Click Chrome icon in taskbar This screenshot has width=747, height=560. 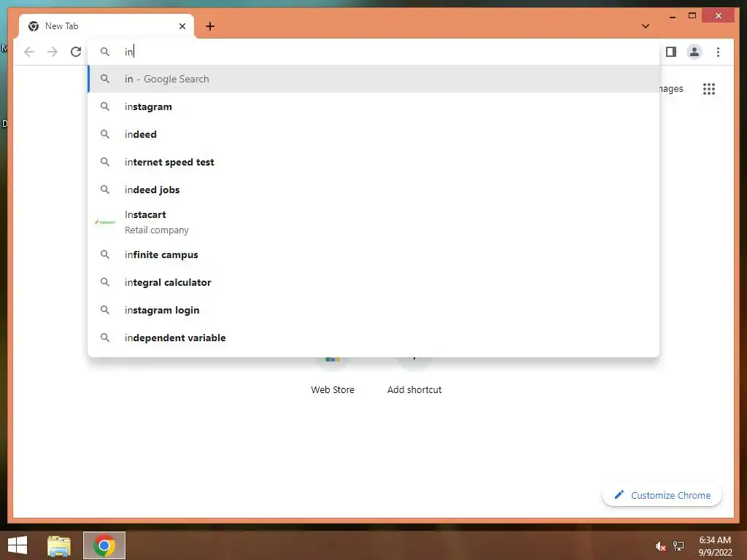click(x=104, y=545)
